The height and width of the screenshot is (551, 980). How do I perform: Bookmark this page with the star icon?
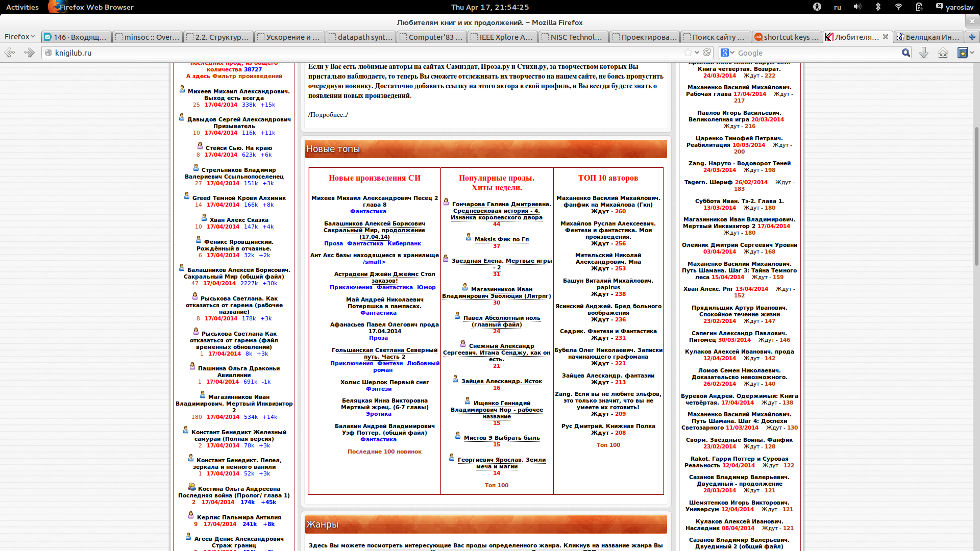coord(688,53)
